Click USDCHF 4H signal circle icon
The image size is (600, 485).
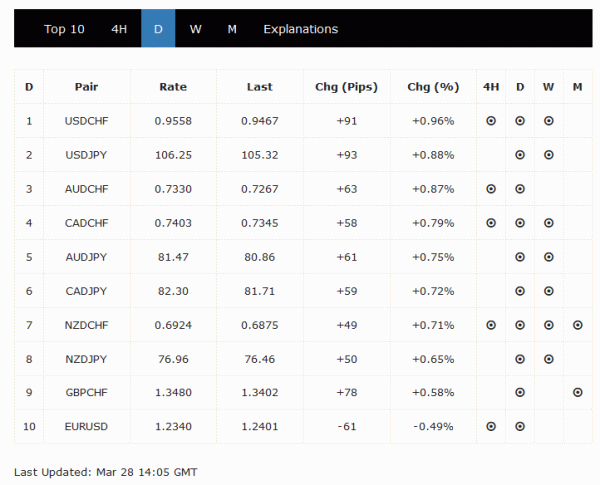coord(491,121)
